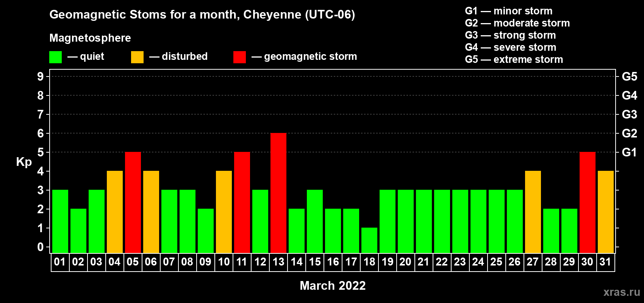Select the red bar for day 30
This screenshot has height=303, width=644.
588,203
